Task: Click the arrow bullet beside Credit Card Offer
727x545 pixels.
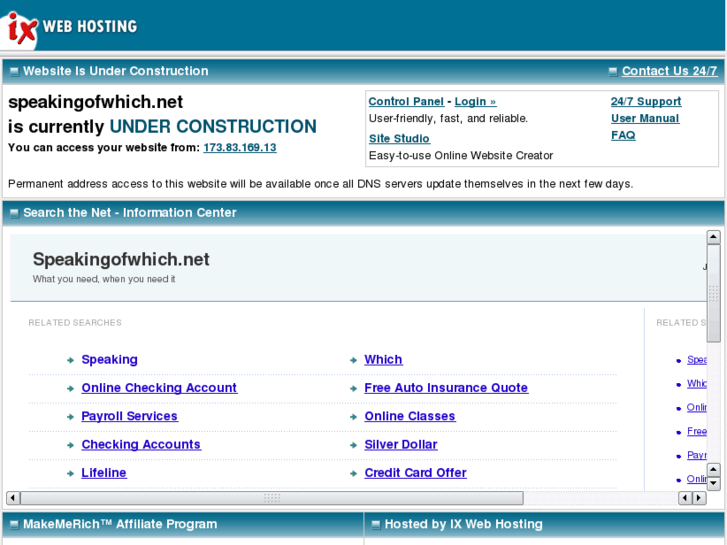Action: tap(353, 473)
